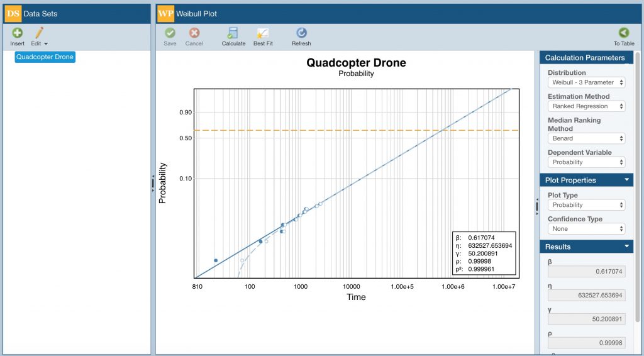Select the Quadcopter Drone data set
This screenshot has width=644, height=356.
click(45, 57)
